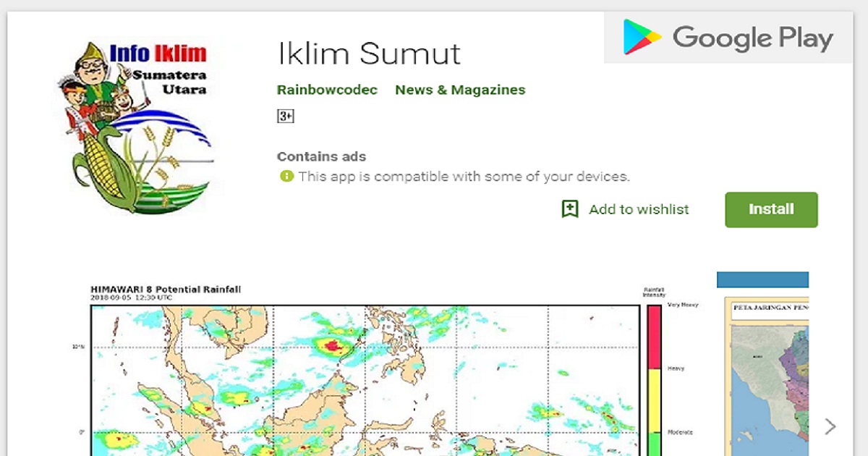Click the green compatibility info icon
The height and width of the screenshot is (456, 868).
286,176
